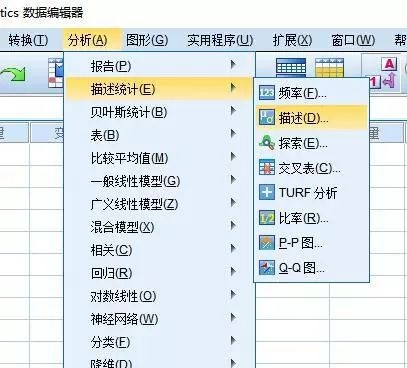The height and width of the screenshot is (368, 407).
Task: Select 描述统计(E) menu entry
Action: (159, 89)
